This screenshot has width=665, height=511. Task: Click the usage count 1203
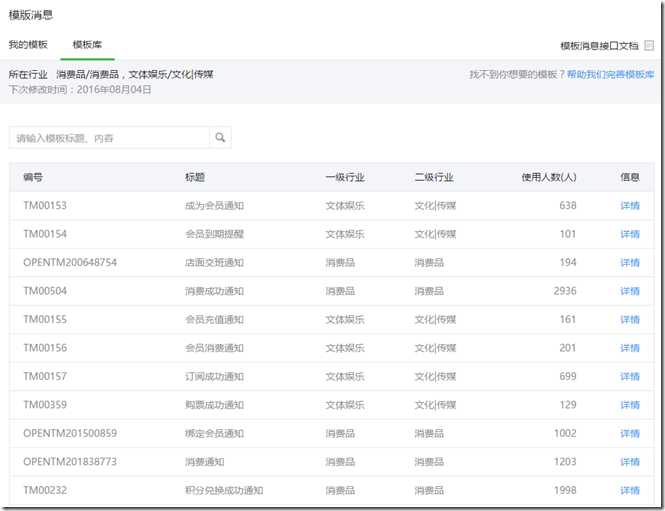click(565, 462)
